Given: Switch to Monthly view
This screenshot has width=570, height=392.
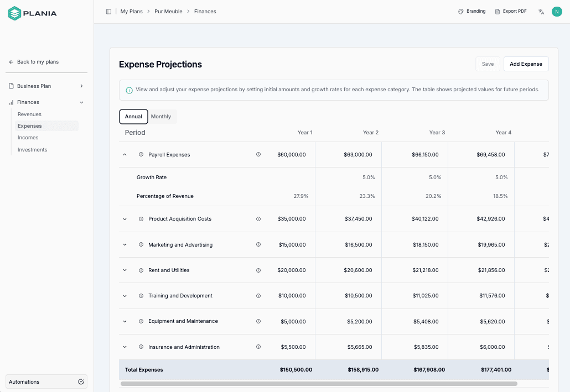Looking at the screenshot, I should tap(161, 116).
